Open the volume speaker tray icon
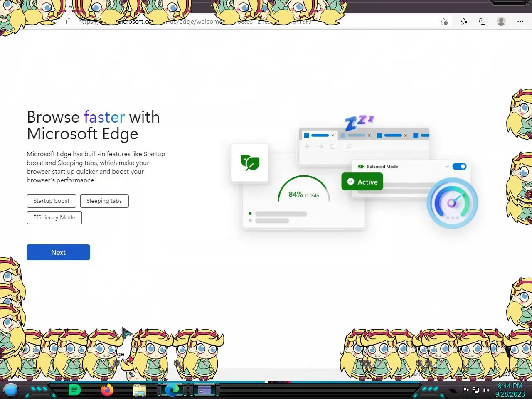532x399 pixels. pos(486,390)
